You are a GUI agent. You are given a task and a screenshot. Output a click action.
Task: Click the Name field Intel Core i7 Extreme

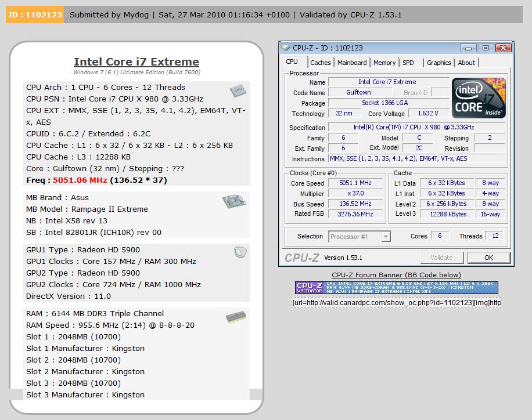point(389,82)
